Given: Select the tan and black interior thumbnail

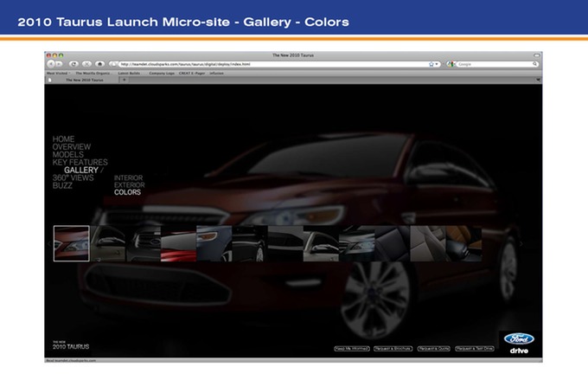Looking at the screenshot, I should click(x=463, y=243).
